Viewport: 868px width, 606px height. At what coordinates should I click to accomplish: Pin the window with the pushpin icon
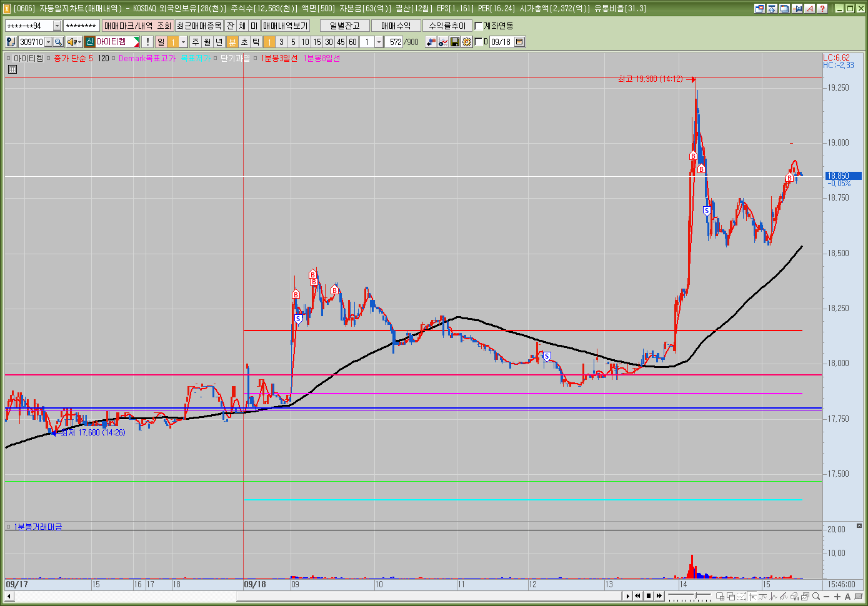[x=797, y=9]
